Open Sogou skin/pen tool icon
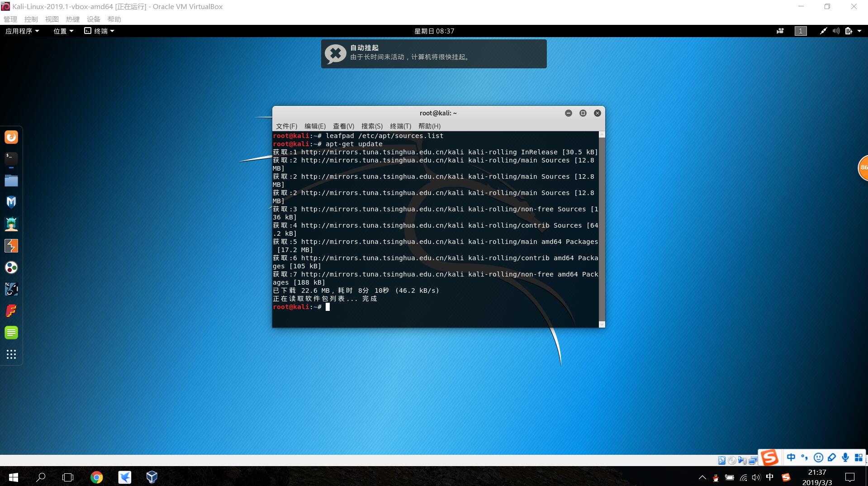Screen dimensions: 868x486 pyautogui.click(x=831, y=457)
